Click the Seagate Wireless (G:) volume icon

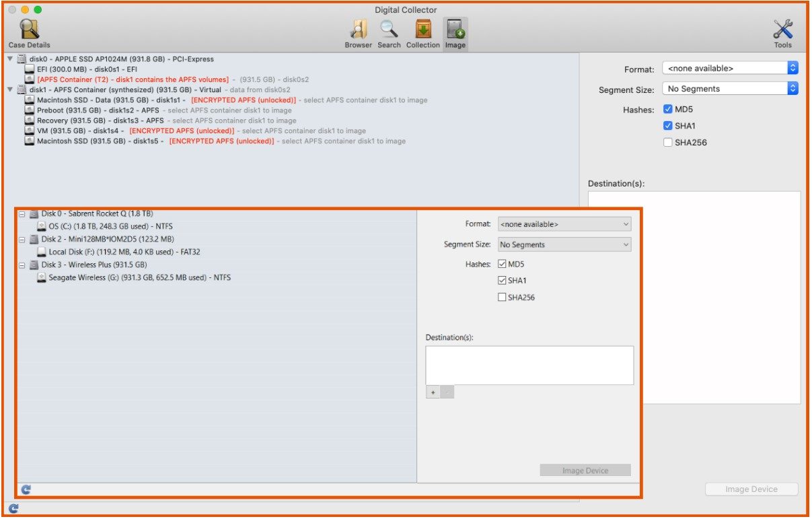[x=42, y=277]
